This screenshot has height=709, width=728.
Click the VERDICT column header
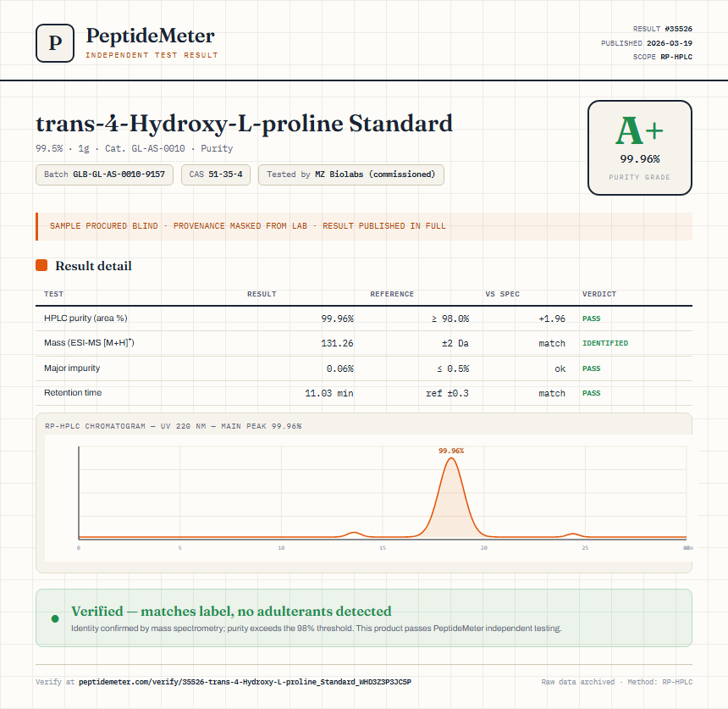599,294
